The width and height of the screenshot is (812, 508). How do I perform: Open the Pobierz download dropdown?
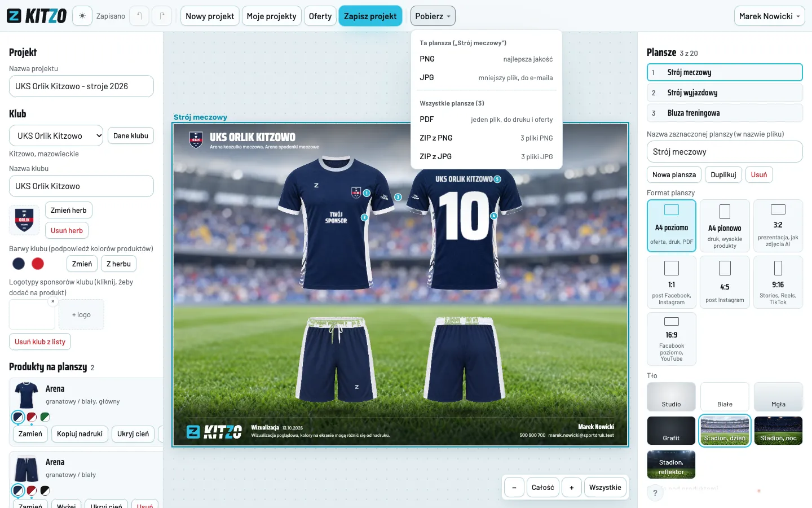(x=433, y=16)
